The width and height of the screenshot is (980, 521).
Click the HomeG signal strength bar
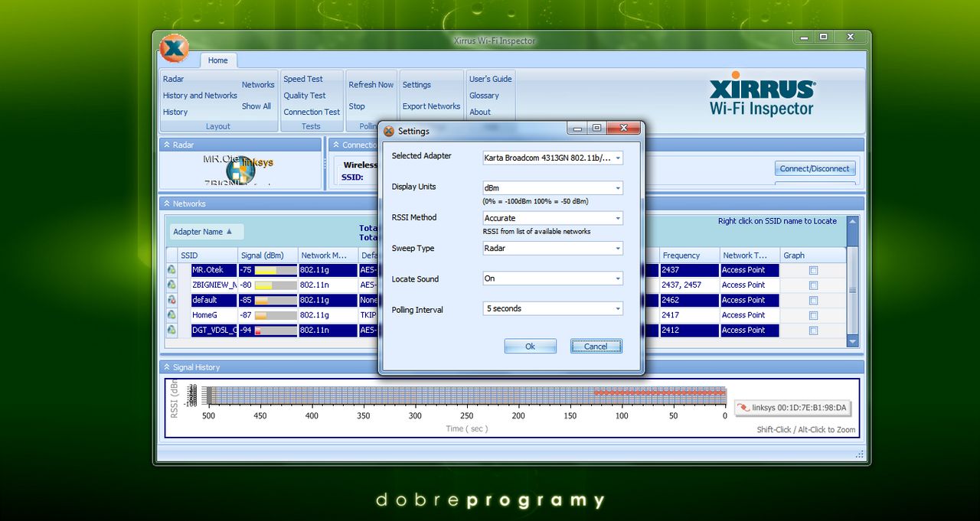pyautogui.click(x=276, y=315)
